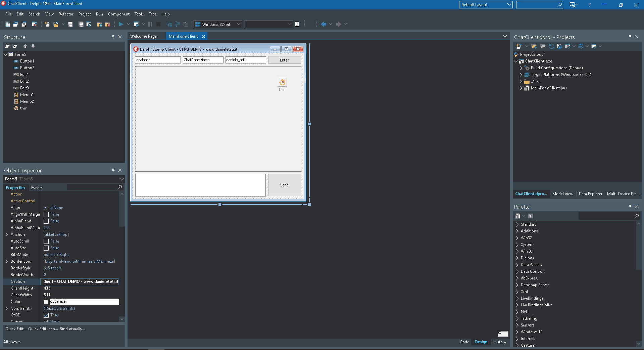Click the move up arrow in Structure panel
This screenshot has width=644, height=350.
pyautogui.click(x=25, y=46)
